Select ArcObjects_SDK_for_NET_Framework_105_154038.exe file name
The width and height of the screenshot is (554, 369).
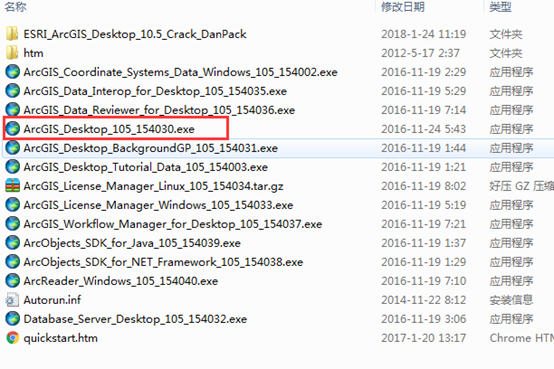[x=163, y=262]
